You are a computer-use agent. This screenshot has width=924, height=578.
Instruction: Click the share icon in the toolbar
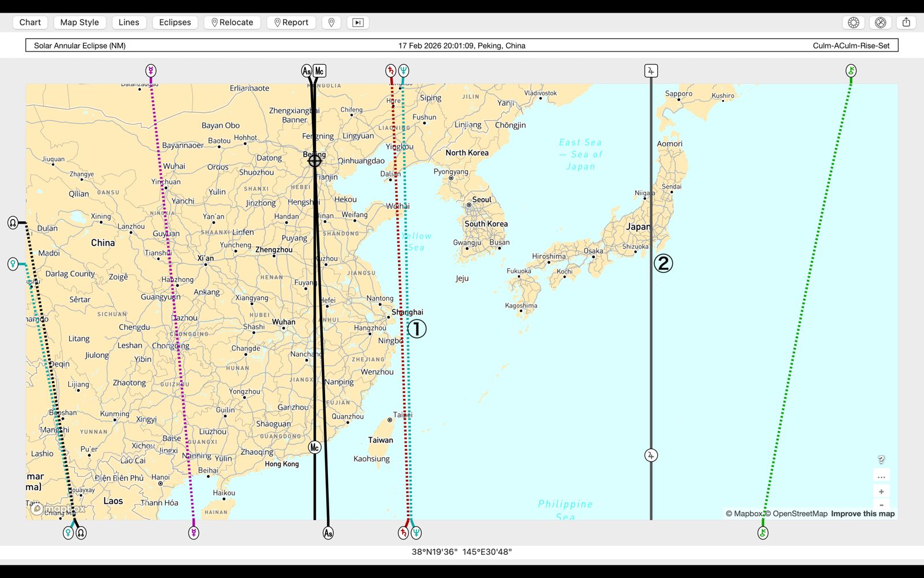click(x=906, y=23)
